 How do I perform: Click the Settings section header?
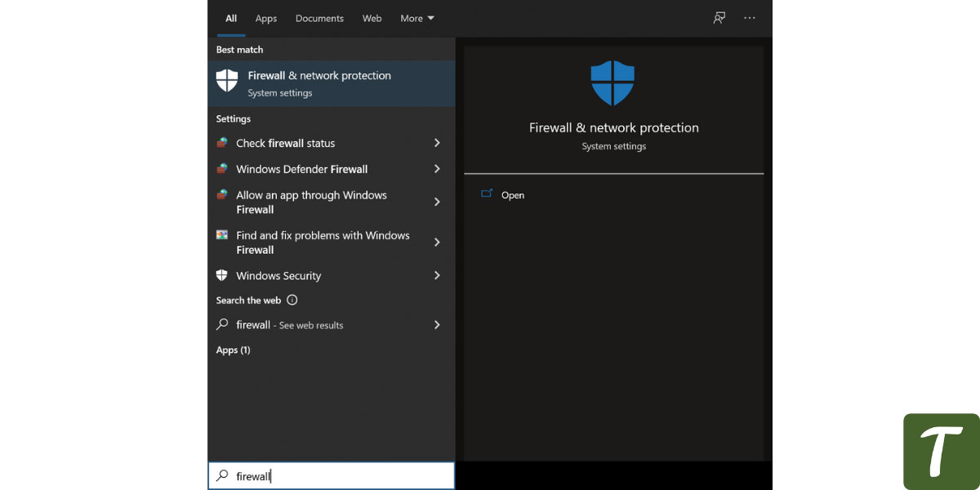(x=234, y=119)
